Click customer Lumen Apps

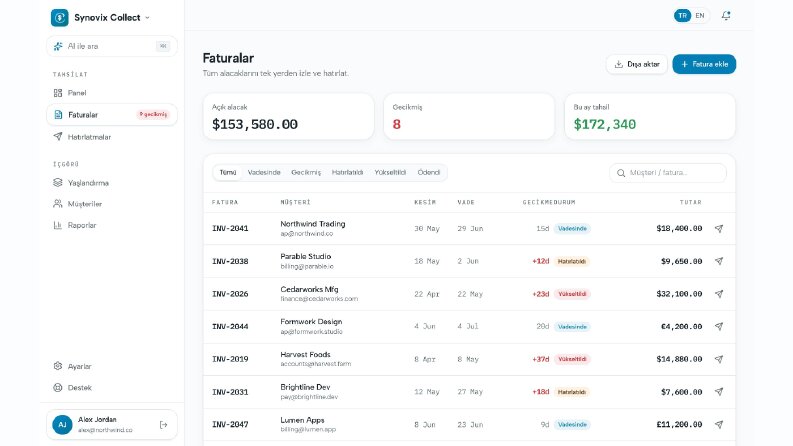coord(302,420)
